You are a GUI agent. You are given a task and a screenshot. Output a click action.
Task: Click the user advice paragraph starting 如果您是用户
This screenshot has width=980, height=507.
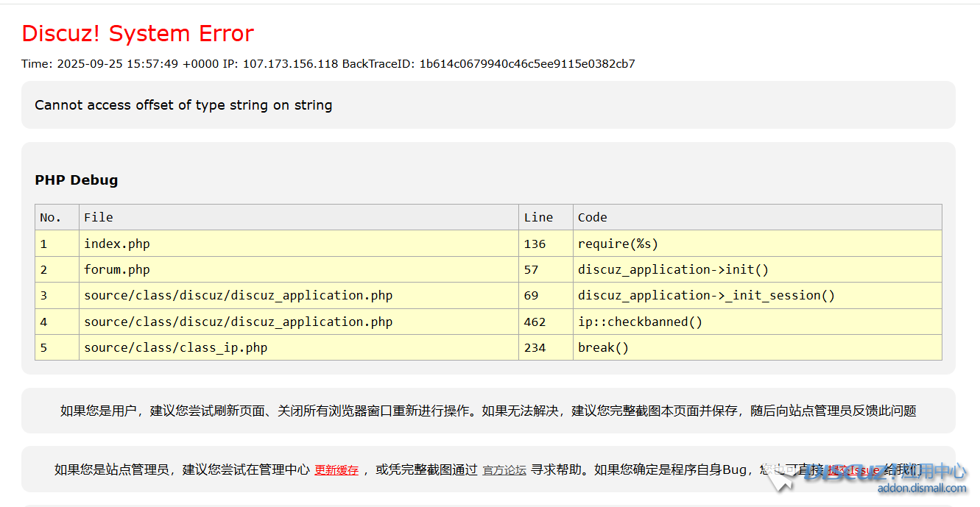click(488, 411)
